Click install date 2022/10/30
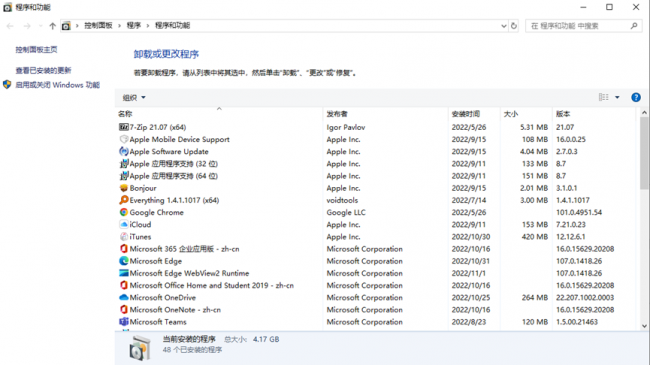The width and height of the screenshot is (650, 365). (x=471, y=236)
